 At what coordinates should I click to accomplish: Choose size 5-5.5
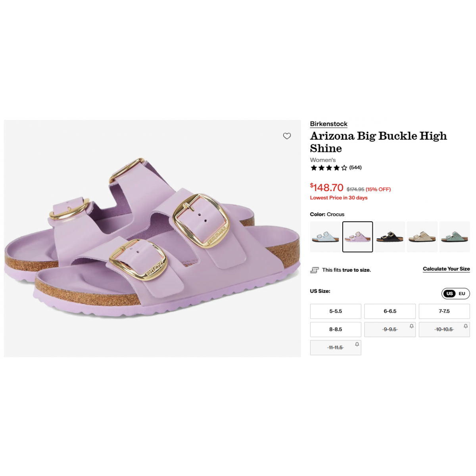click(336, 311)
